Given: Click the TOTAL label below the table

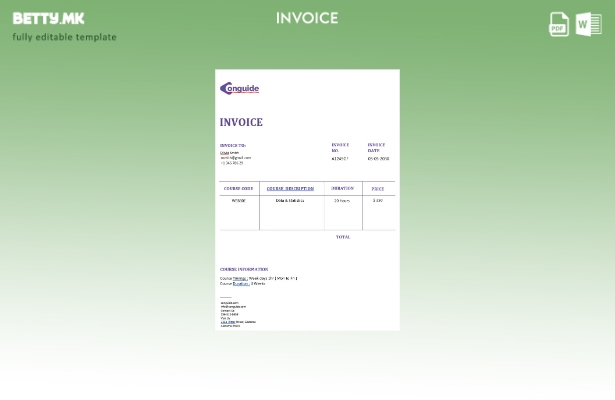Looking at the screenshot, I should pyautogui.click(x=343, y=237).
